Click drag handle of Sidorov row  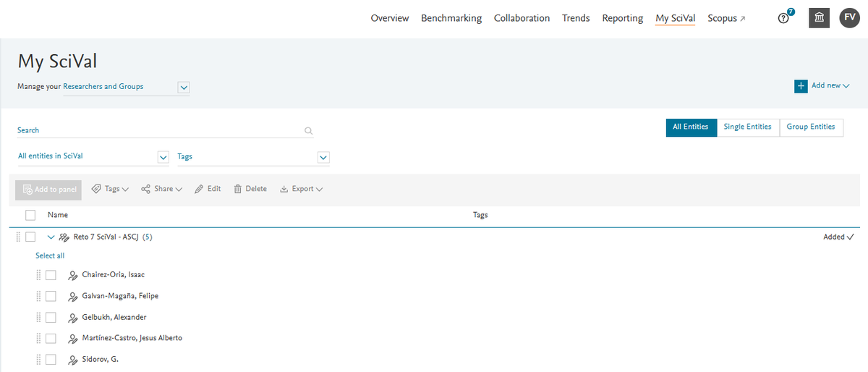(x=38, y=359)
